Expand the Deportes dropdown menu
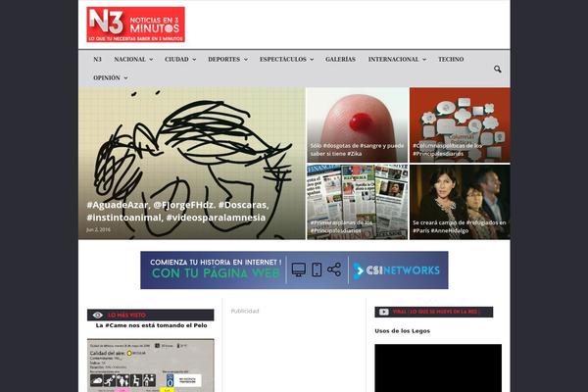The width and height of the screenshot is (588, 392). point(227,59)
